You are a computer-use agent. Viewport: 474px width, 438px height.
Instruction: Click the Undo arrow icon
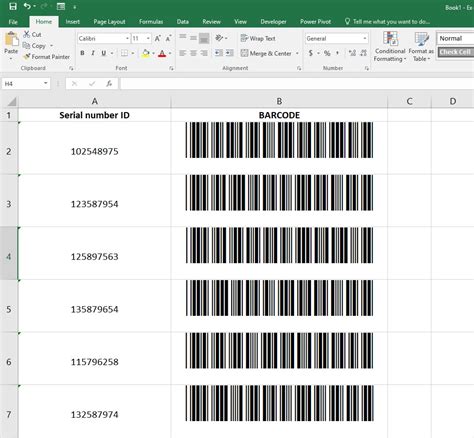pos(27,6)
